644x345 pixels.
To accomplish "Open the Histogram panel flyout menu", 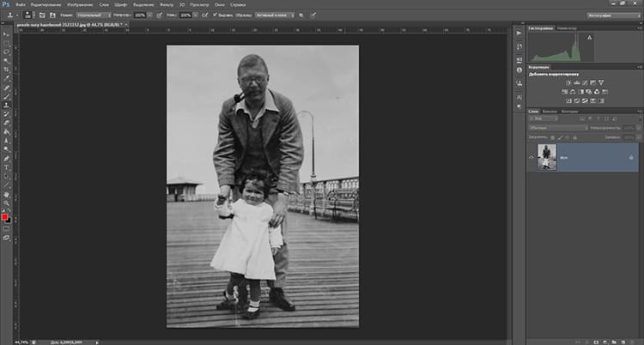I will click(x=639, y=28).
